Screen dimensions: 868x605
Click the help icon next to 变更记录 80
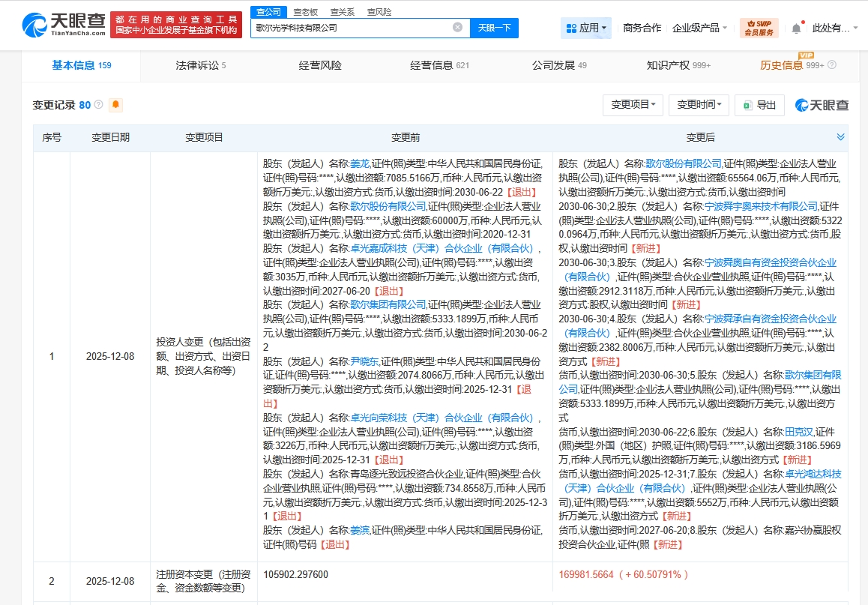click(x=98, y=105)
